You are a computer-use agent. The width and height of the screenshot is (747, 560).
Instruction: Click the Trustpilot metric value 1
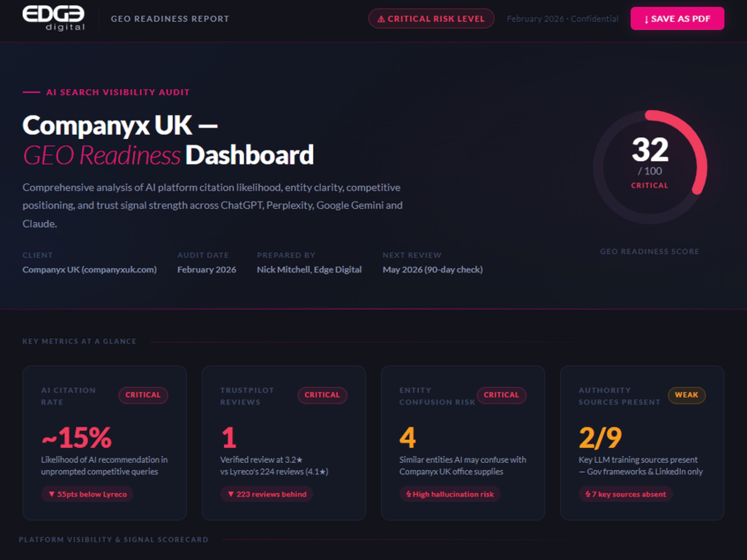[x=229, y=438]
